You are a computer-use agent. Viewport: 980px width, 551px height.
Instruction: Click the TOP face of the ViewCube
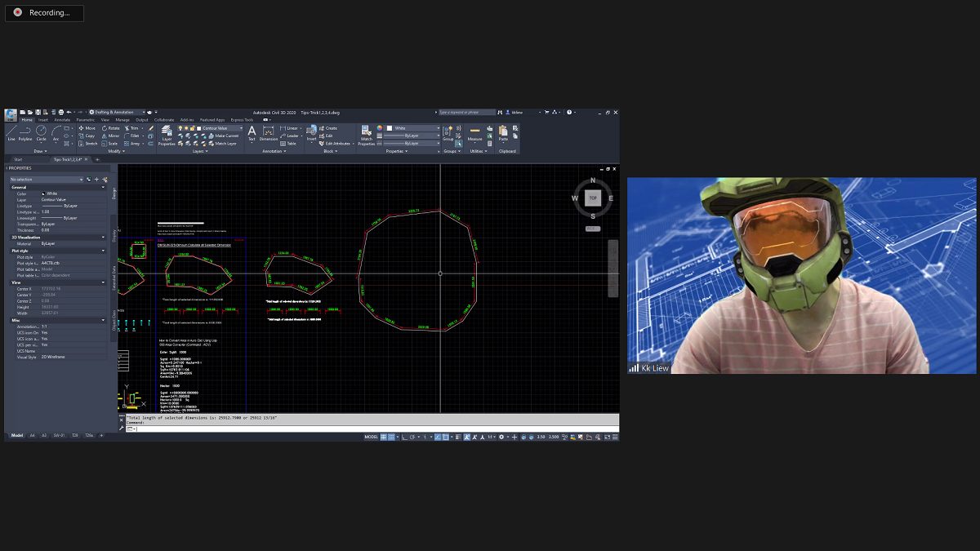593,198
